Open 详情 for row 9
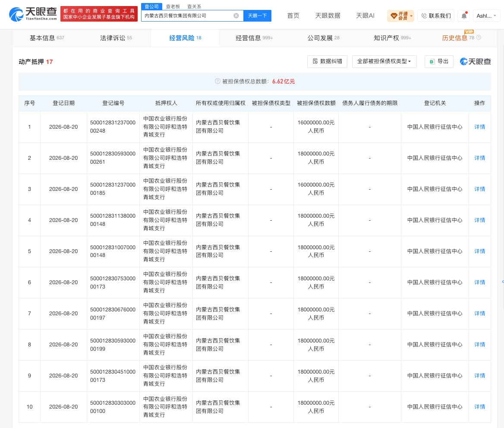504x428 pixels. [x=479, y=376]
